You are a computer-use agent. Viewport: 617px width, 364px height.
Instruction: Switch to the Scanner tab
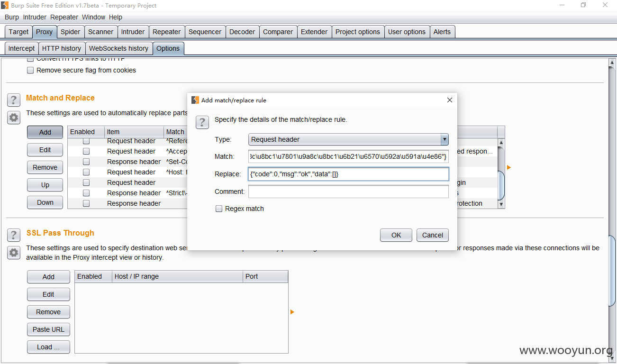100,32
